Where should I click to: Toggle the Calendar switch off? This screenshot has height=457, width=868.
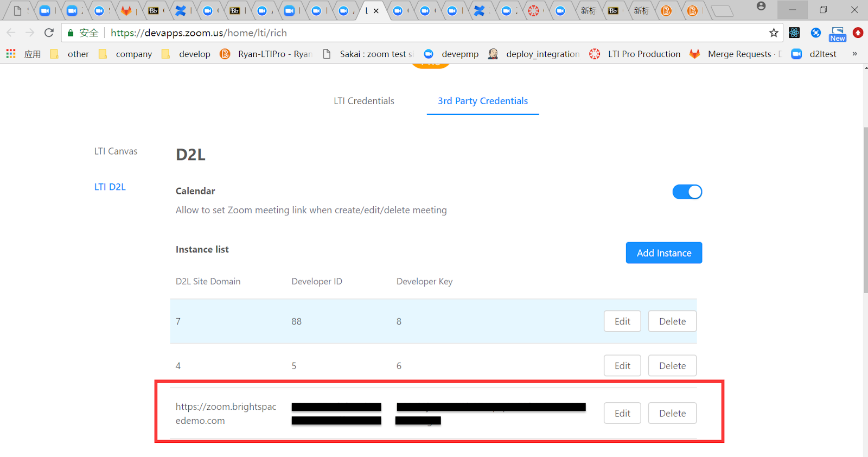pos(687,192)
